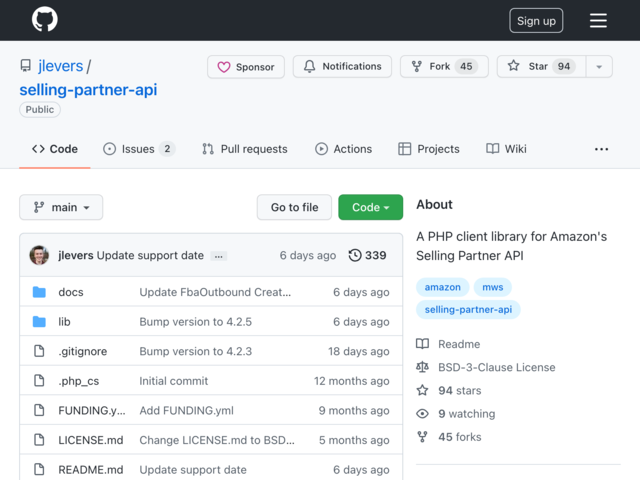The width and height of the screenshot is (640, 480).
Task: Click the GitHub logo icon
Action: coord(44,20)
